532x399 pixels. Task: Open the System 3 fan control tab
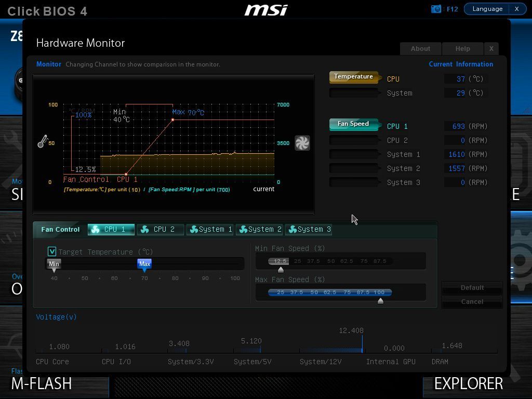point(309,229)
